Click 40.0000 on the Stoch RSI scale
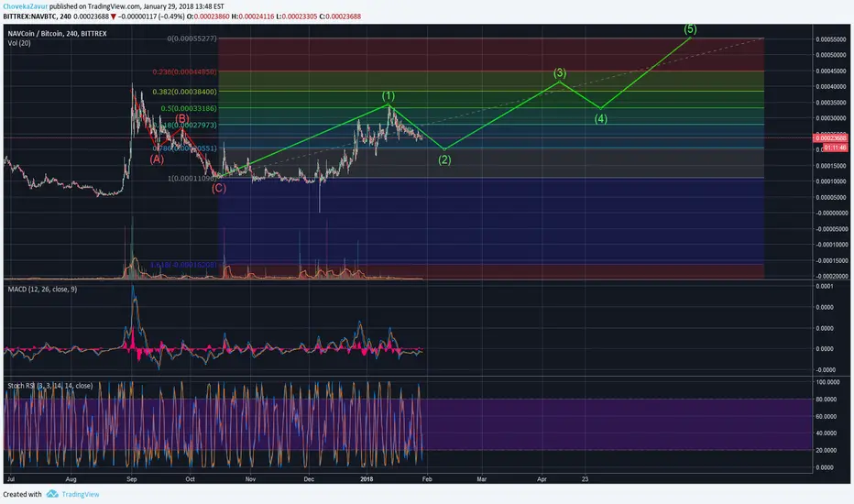This screenshot has width=854, height=504. pos(827,433)
